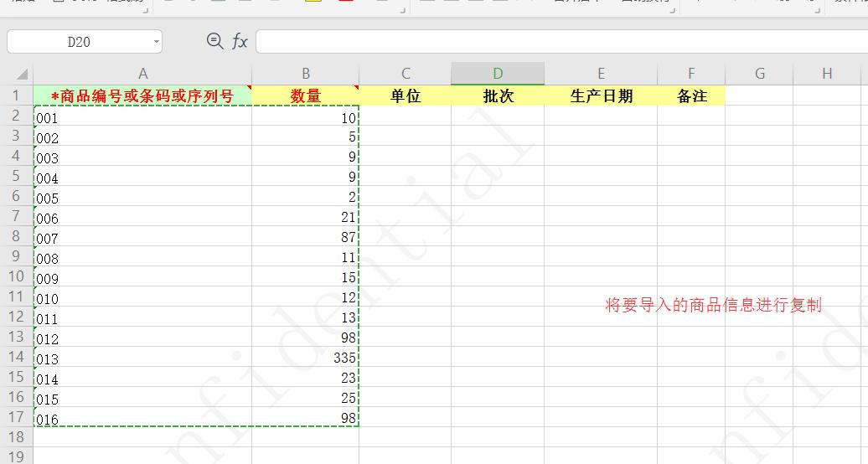Image resolution: width=868 pixels, height=464 pixels.
Task: Click quantity cell with value 15
Action: (306, 276)
